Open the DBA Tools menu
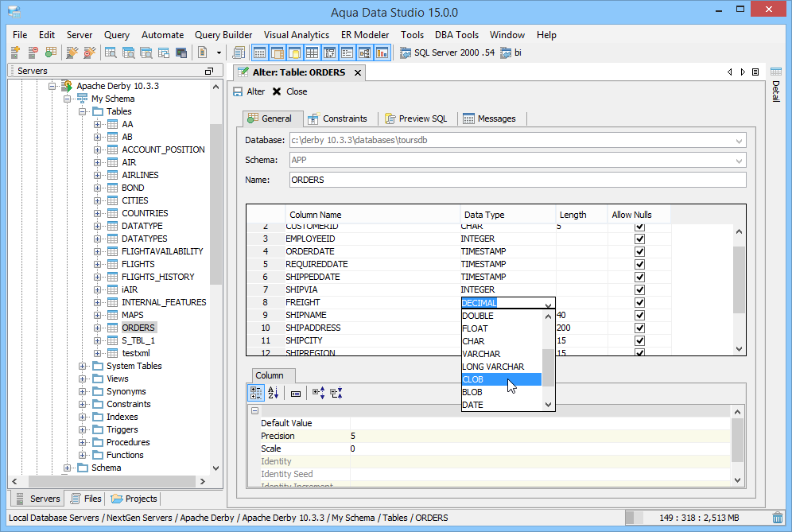Screen dimensions: 792x532 [456, 35]
